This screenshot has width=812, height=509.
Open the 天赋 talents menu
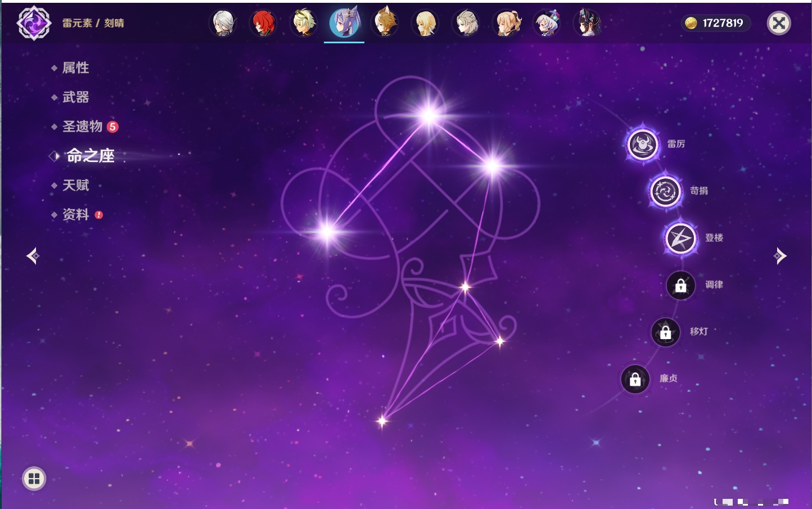[x=75, y=185]
